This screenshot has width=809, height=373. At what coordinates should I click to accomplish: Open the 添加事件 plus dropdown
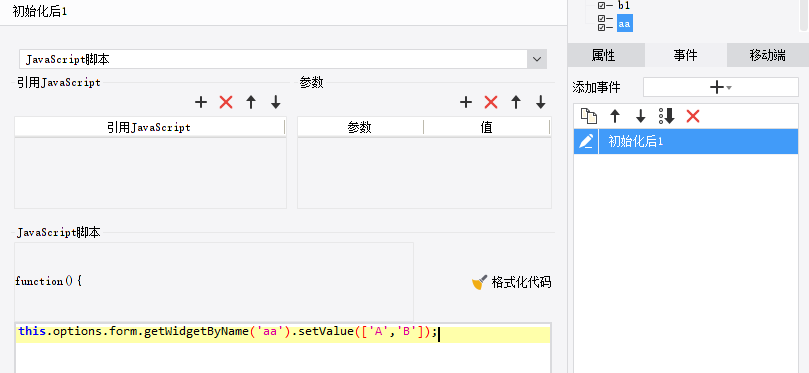[720, 88]
